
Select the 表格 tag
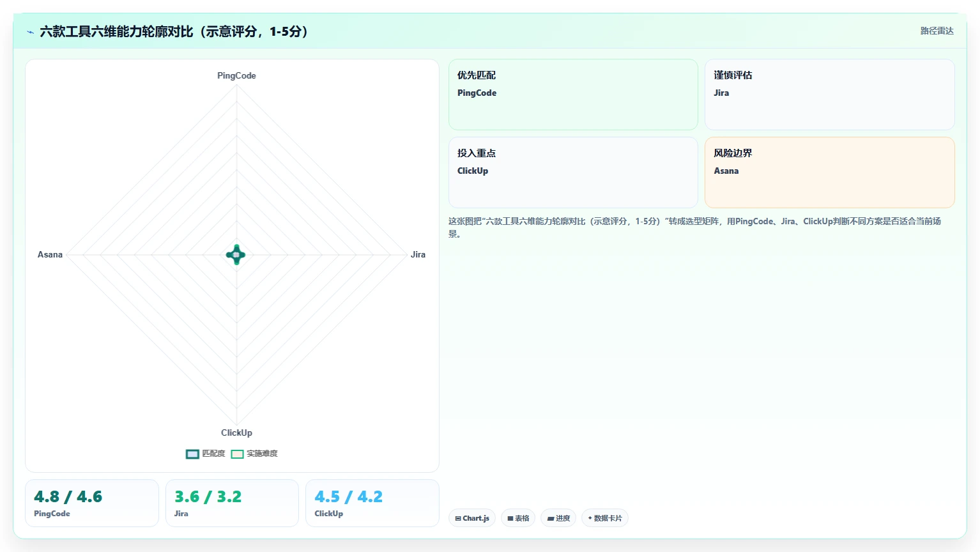click(x=518, y=518)
